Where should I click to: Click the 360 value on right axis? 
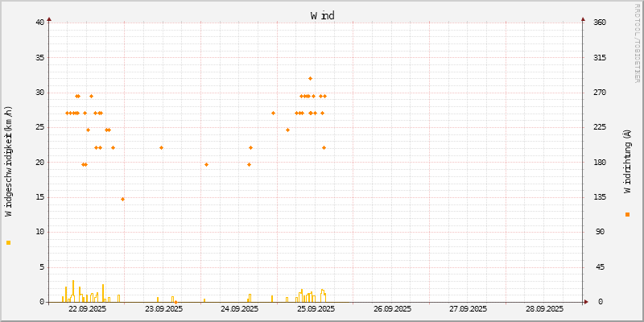(599, 22)
